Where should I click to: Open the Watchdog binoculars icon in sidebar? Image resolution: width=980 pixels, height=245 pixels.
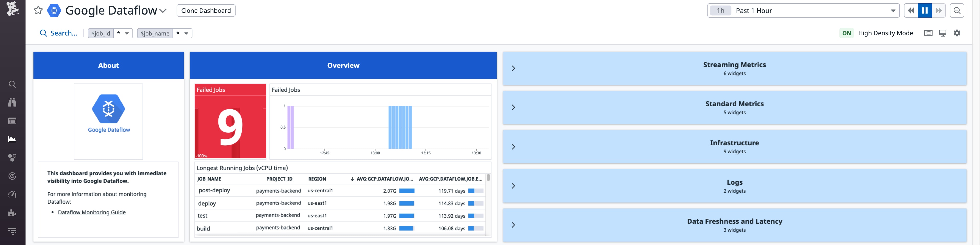(x=12, y=102)
